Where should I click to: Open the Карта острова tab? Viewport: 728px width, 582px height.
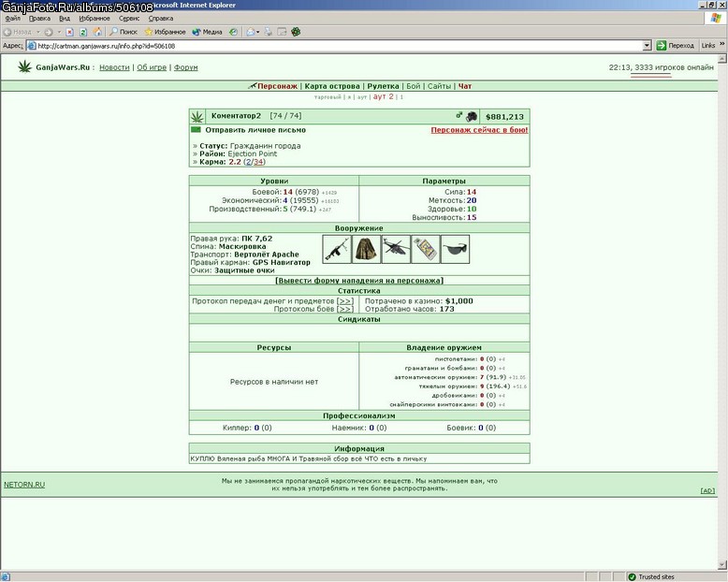332,86
